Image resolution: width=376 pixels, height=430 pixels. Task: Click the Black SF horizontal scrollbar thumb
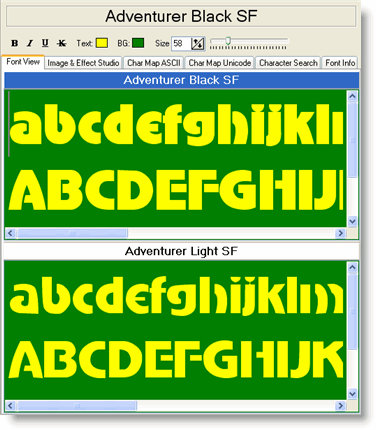[x=72, y=233]
